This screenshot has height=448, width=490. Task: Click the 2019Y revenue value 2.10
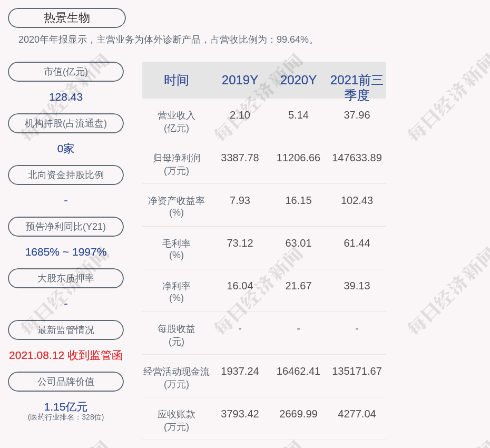click(240, 115)
